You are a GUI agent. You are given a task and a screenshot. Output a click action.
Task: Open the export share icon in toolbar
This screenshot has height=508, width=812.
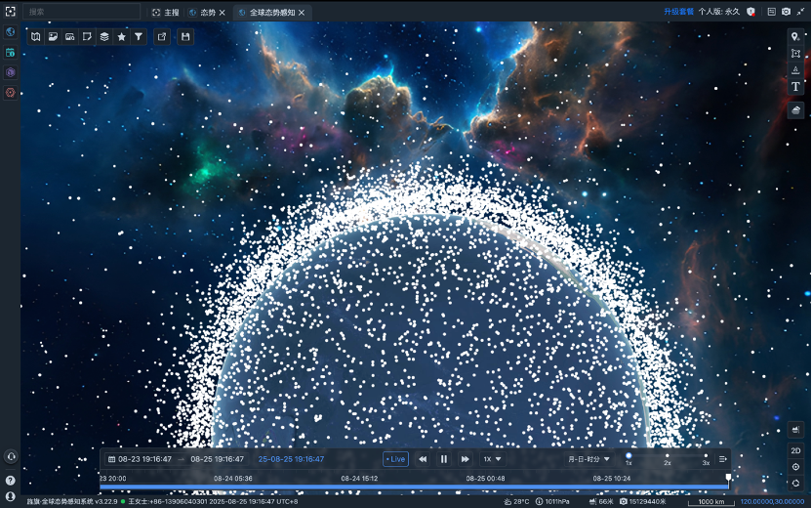[161, 36]
